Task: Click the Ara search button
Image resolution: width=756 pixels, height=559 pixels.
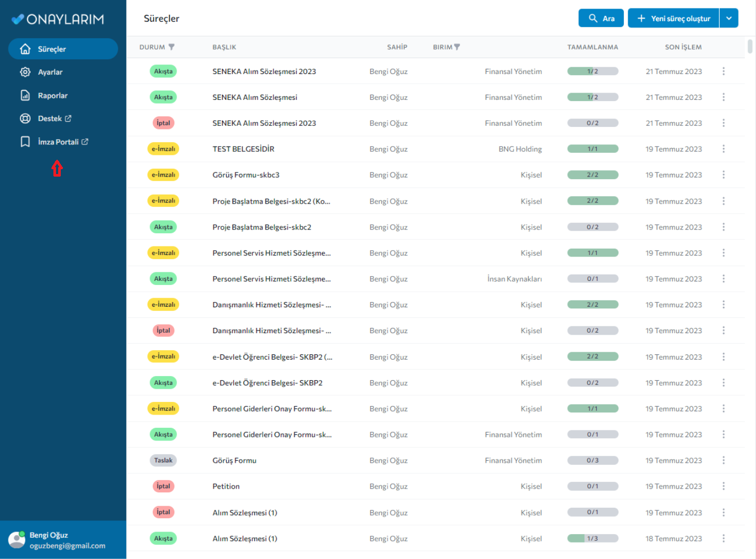Action: coord(601,19)
